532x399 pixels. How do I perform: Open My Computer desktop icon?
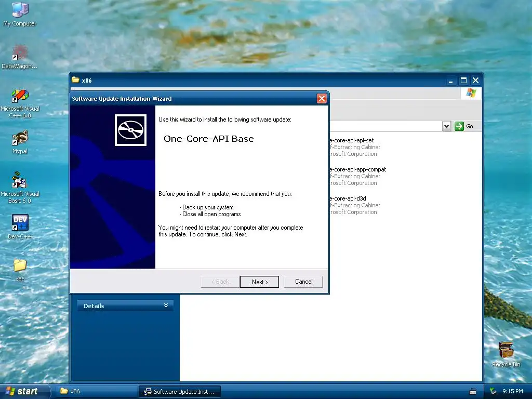point(20,14)
